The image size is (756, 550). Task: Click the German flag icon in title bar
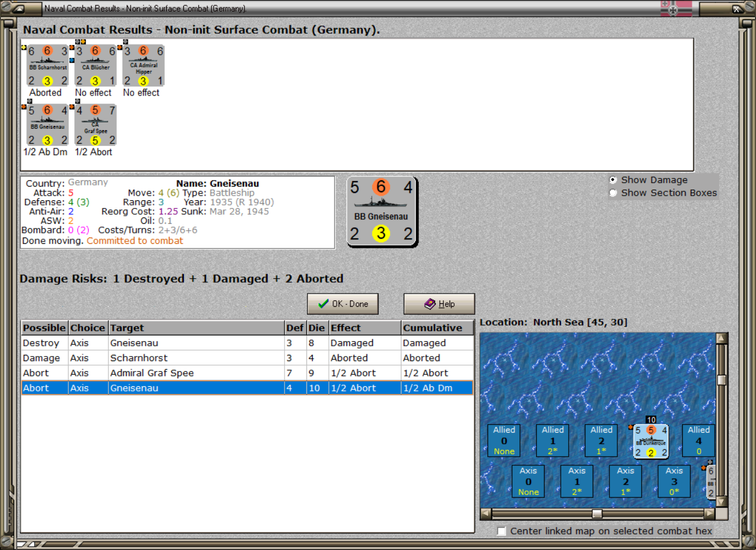coord(676,8)
